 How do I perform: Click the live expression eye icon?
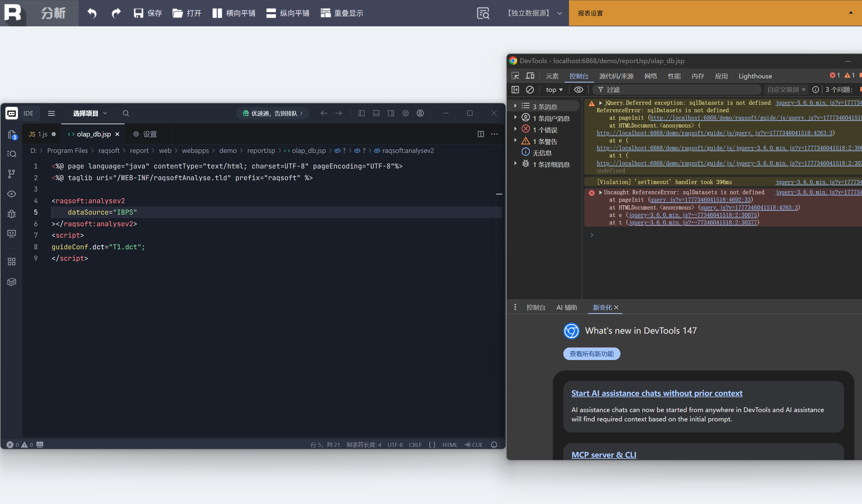pos(579,89)
